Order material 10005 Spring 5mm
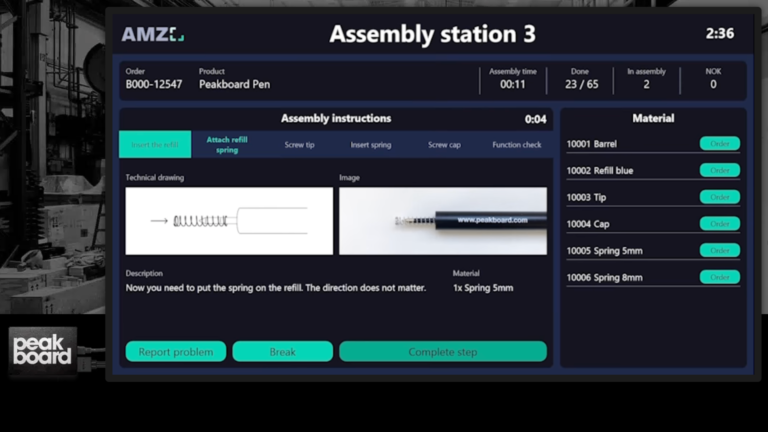Image resolution: width=768 pixels, height=432 pixels. [x=719, y=251]
